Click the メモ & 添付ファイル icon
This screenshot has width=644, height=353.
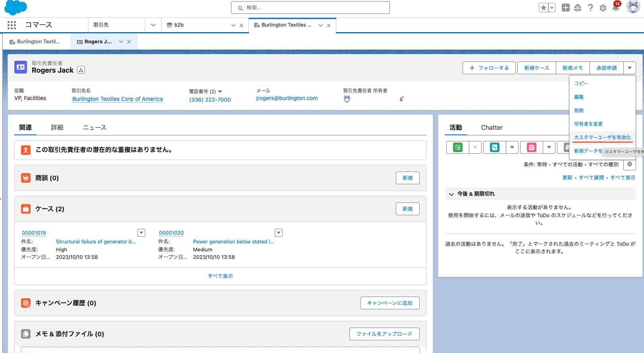tap(26, 334)
